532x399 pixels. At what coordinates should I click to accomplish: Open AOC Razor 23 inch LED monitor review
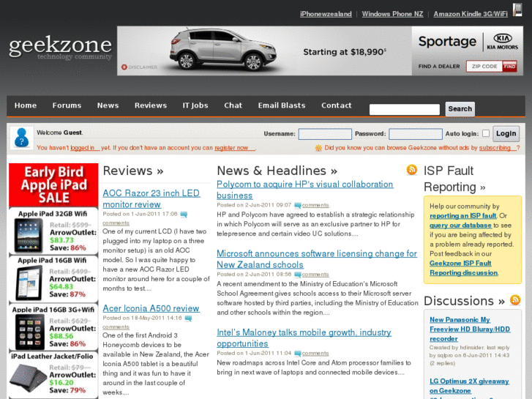click(151, 198)
